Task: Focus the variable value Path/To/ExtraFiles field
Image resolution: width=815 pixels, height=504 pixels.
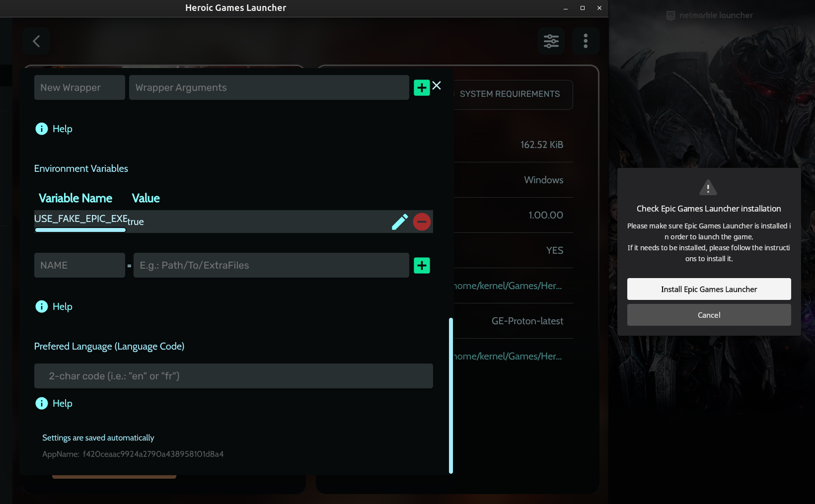Action: pos(271,265)
